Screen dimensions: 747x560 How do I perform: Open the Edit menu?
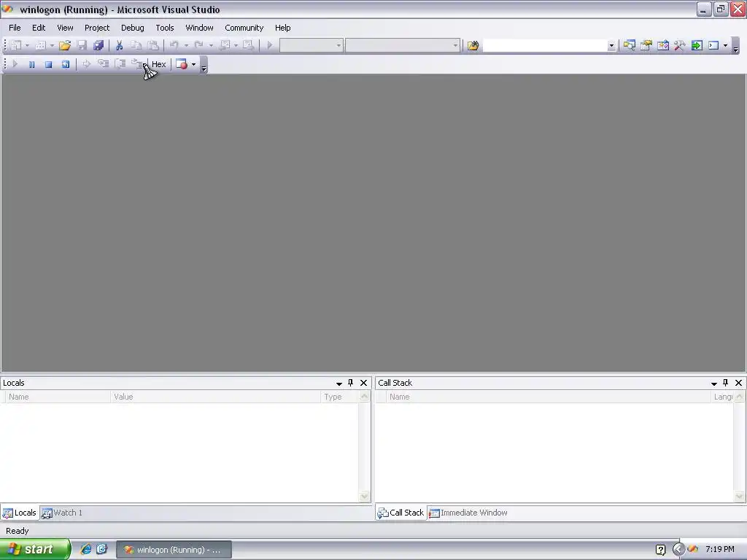(39, 28)
